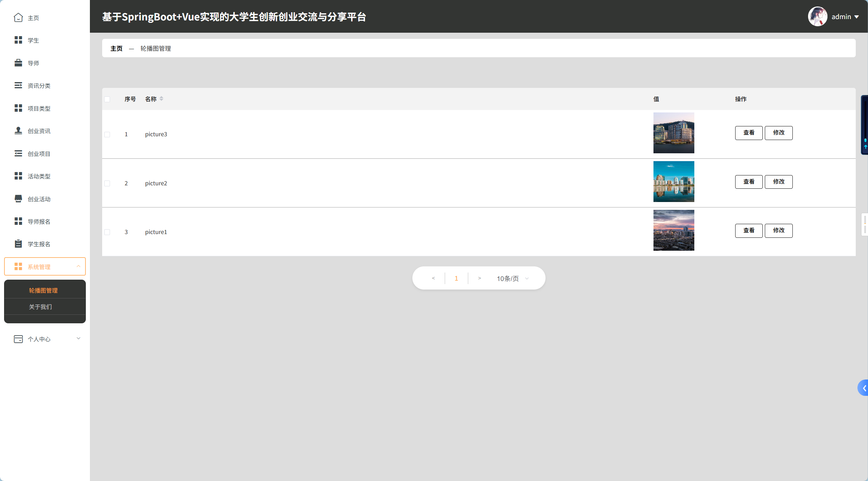Click 查看 button for picture2

748,182
